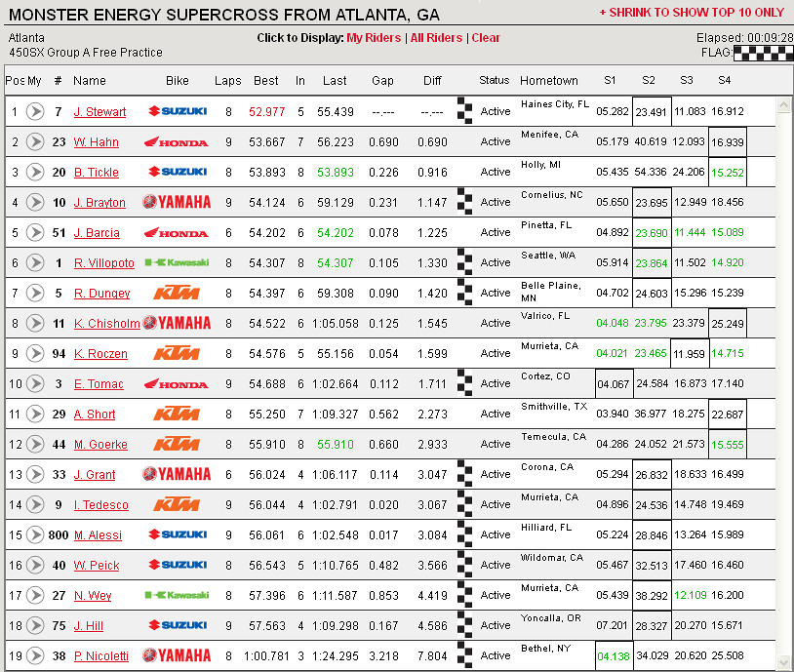Screen dimensions: 794x672
Task: Open J. Stewart rider link
Action: 99,112
